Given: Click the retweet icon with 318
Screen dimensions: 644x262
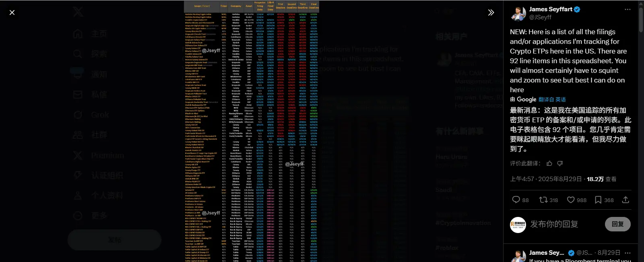Looking at the screenshot, I should (x=549, y=200).
